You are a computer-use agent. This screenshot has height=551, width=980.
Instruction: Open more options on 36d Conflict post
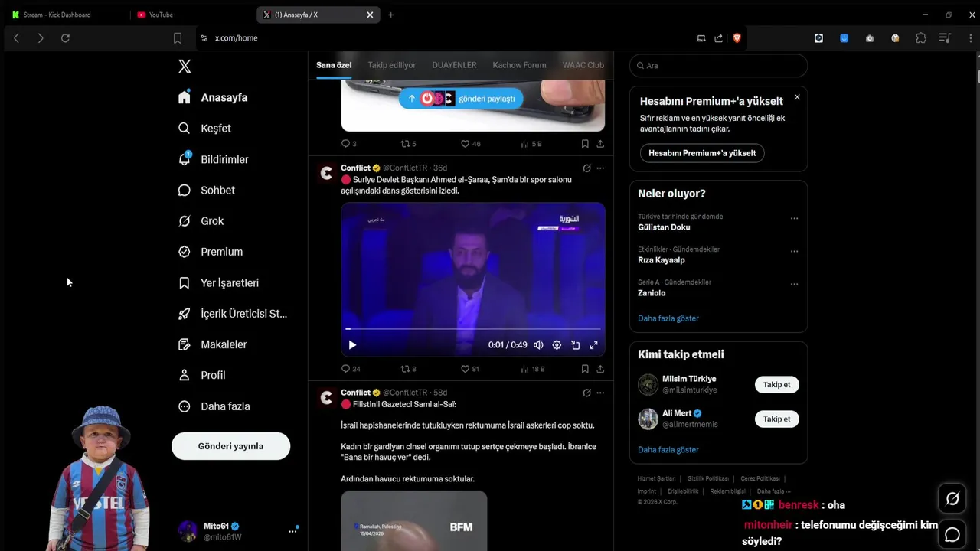click(600, 168)
